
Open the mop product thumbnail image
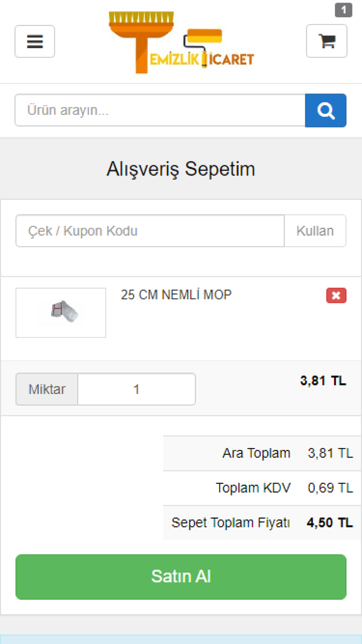(x=61, y=313)
